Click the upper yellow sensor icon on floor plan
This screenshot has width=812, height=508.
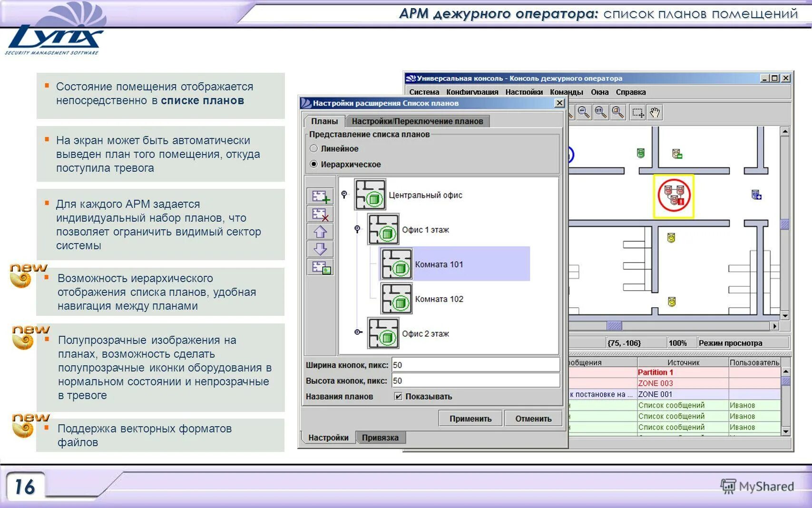(671, 237)
